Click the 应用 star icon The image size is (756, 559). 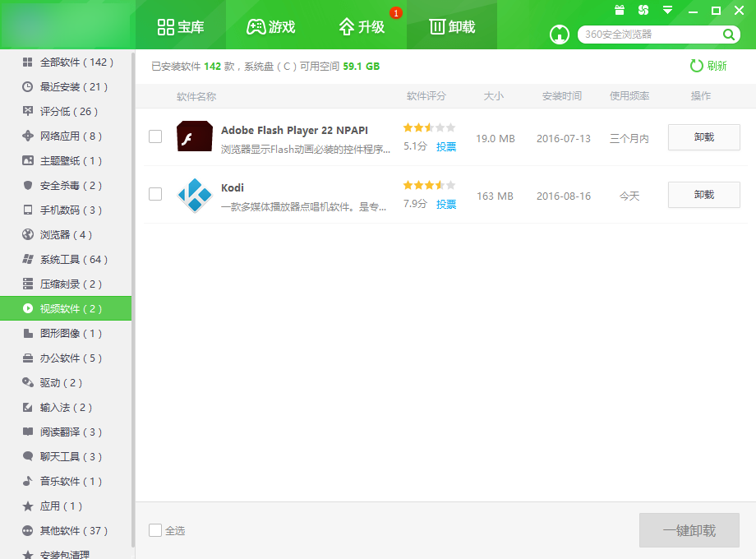point(28,506)
